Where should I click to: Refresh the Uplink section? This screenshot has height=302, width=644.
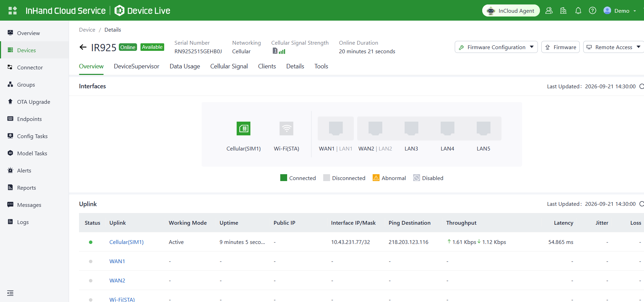[x=642, y=204]
